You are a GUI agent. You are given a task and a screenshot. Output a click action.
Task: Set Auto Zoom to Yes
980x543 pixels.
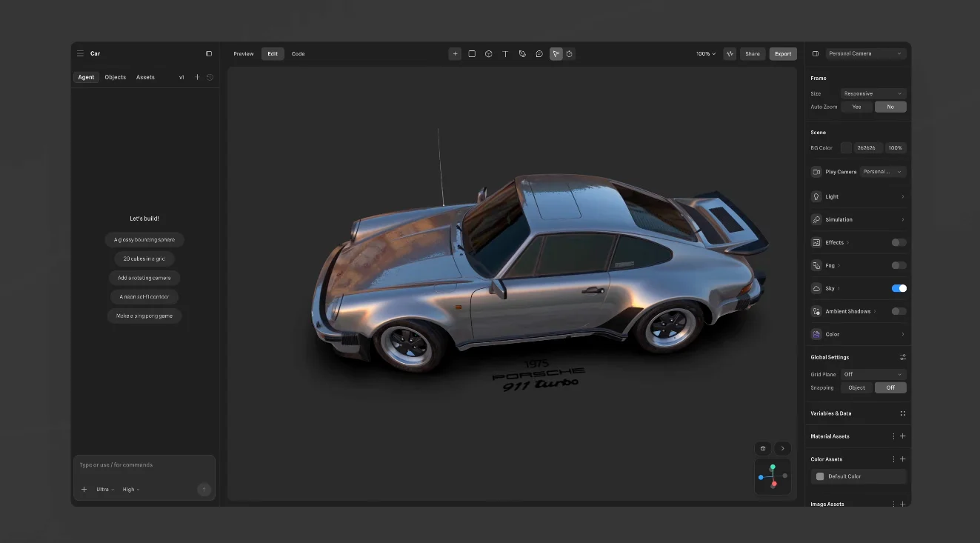[857, 107]
